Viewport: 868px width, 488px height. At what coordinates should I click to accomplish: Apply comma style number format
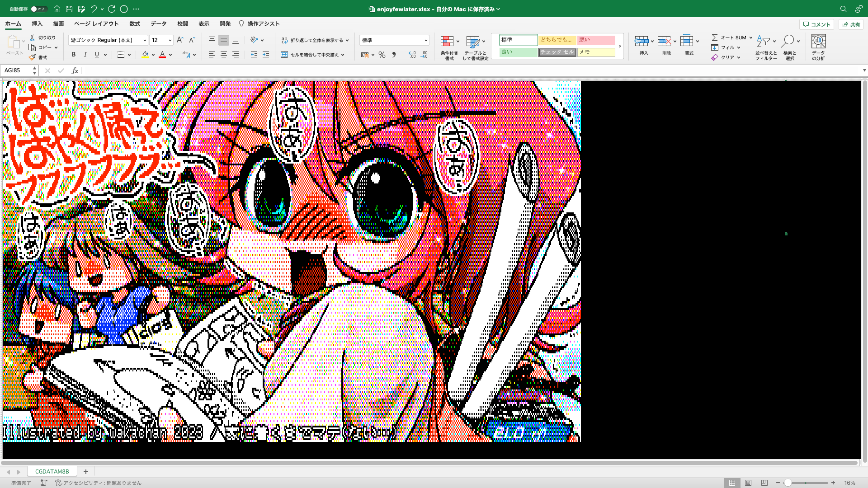[394, 55]
